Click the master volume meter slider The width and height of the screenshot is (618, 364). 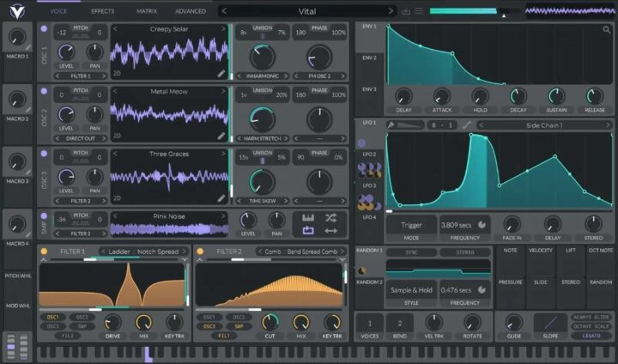coord(475,11)
